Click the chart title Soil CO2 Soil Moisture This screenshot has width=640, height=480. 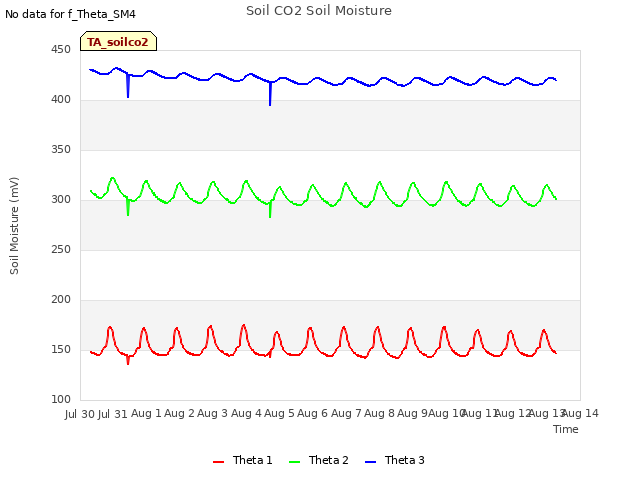319,11
